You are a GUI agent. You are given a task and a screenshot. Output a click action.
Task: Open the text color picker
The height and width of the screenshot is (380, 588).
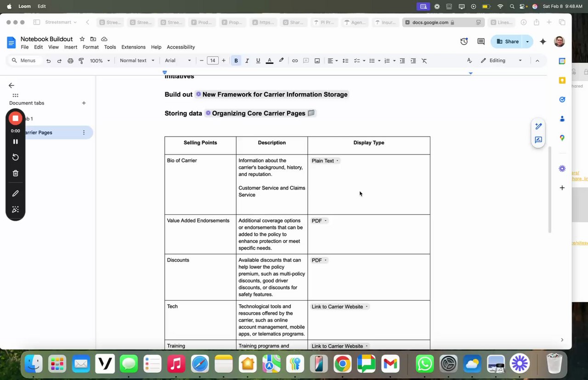click(x=270, y=61)
